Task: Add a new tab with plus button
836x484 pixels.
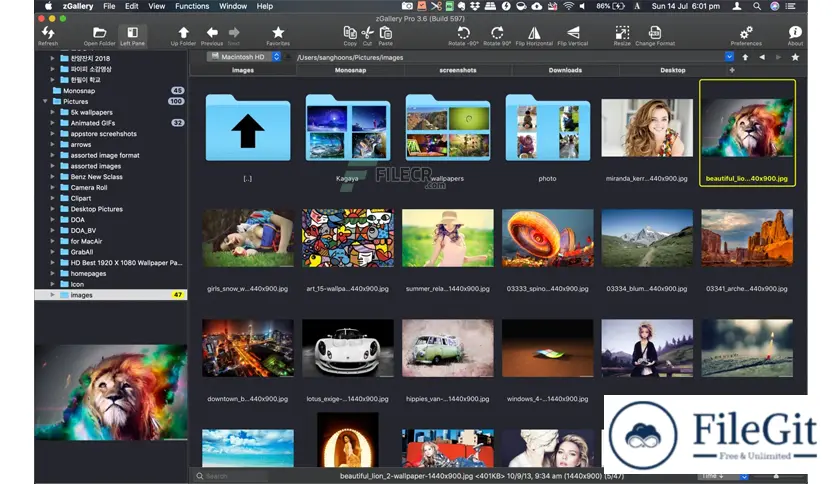Action: (732, 70)
